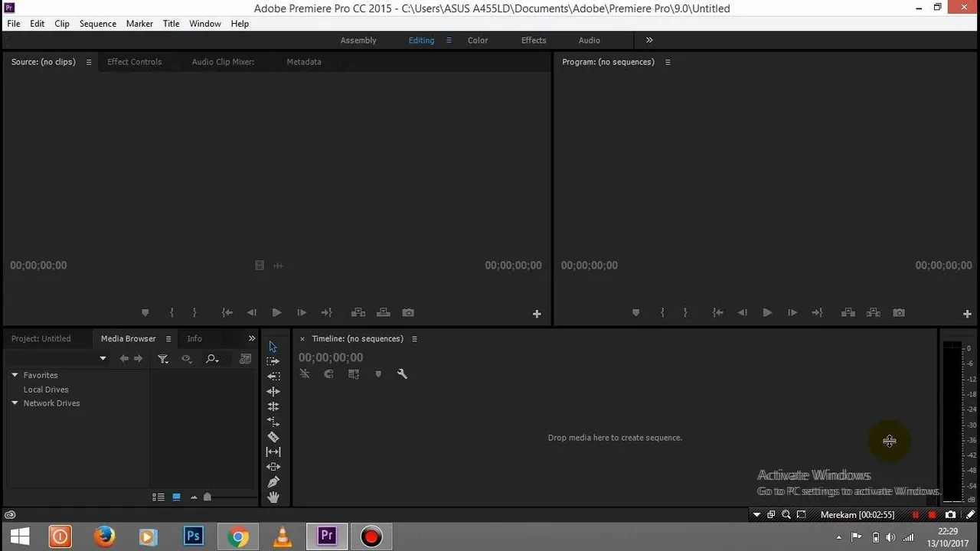Click search magnifier in Media Browser

click(x=212, y=358)
